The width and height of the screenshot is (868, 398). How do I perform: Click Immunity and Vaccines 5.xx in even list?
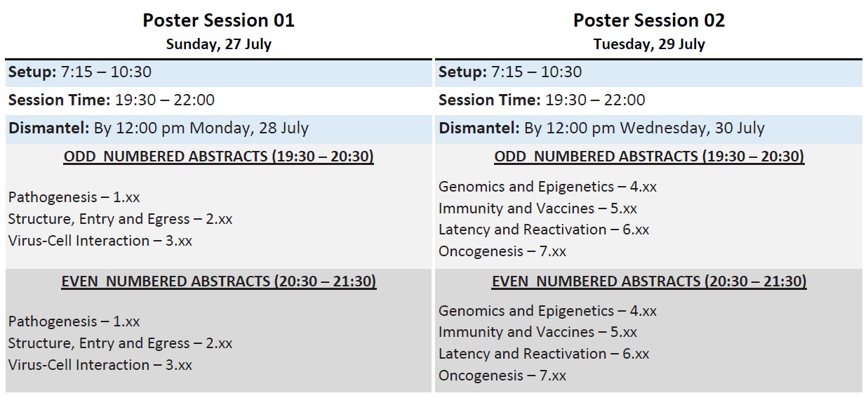click(538, 332)
